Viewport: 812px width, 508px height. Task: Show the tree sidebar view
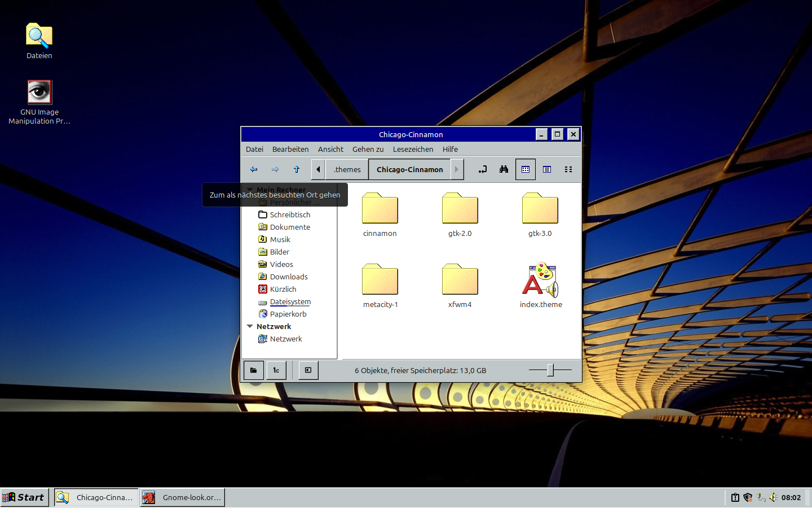tap(276, 370)
